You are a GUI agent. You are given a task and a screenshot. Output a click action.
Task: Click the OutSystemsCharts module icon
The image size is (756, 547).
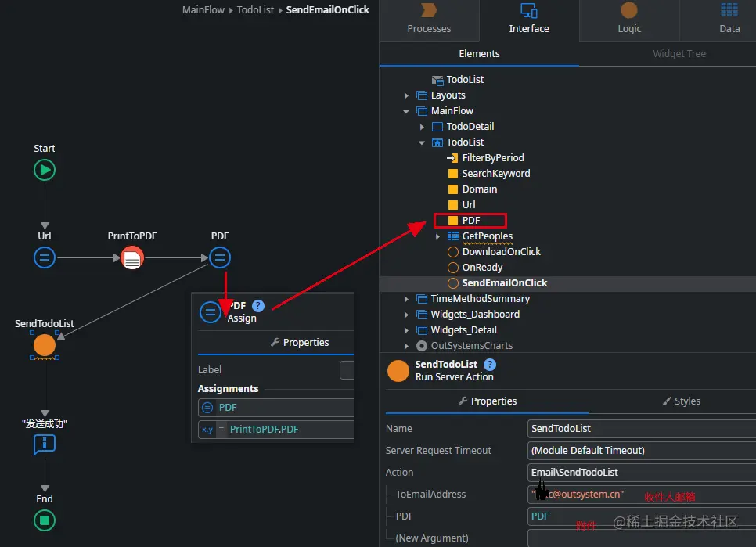point(422,346)
